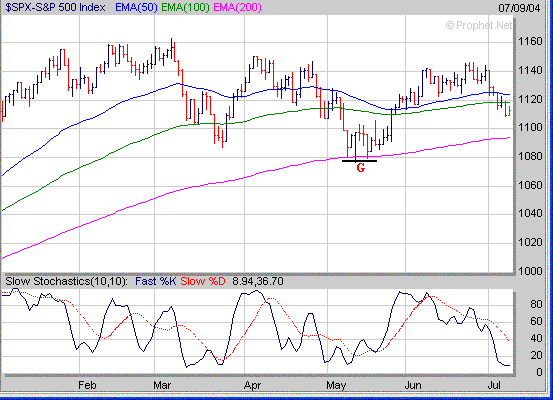
Task: Click the 1120 price axis label
Action: (x=530, y=99)
